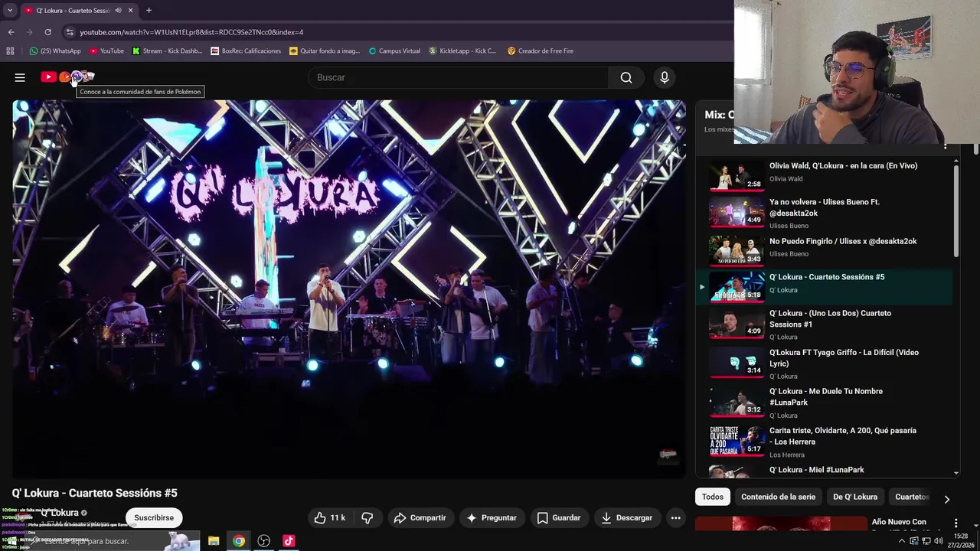Click the video player area

(349, 289)
